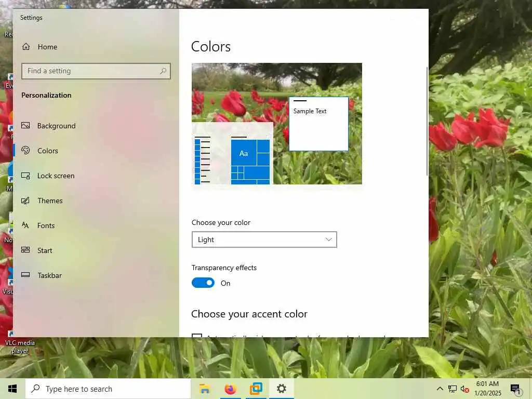Launch Firefox from the taskbar
This screenshot has height=399, width=532.
230,389
